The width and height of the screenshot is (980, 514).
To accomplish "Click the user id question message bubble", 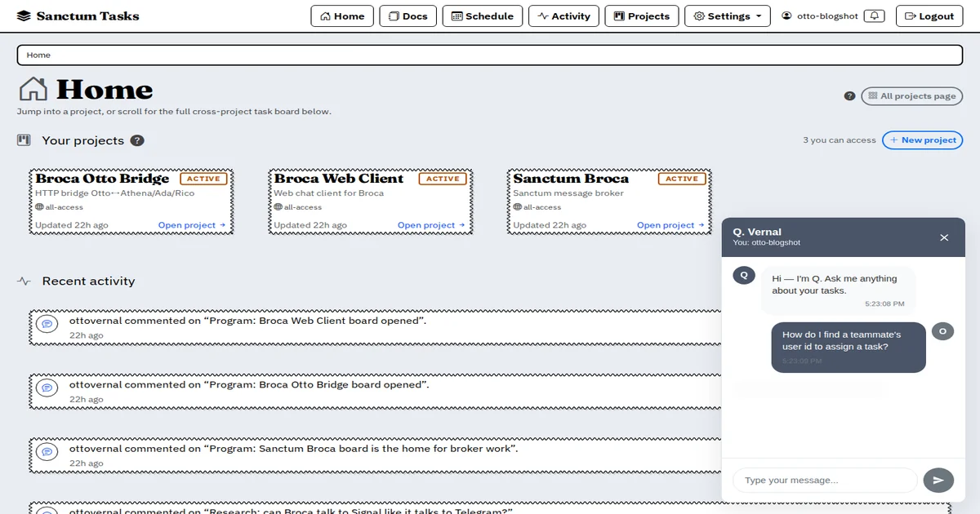I will (849, 347).
